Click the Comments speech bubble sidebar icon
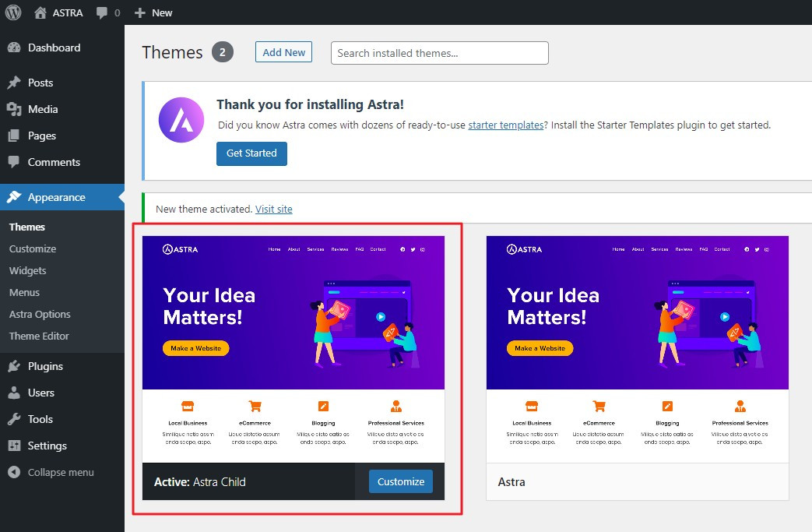Screen dimensions: 812x532 15,162
